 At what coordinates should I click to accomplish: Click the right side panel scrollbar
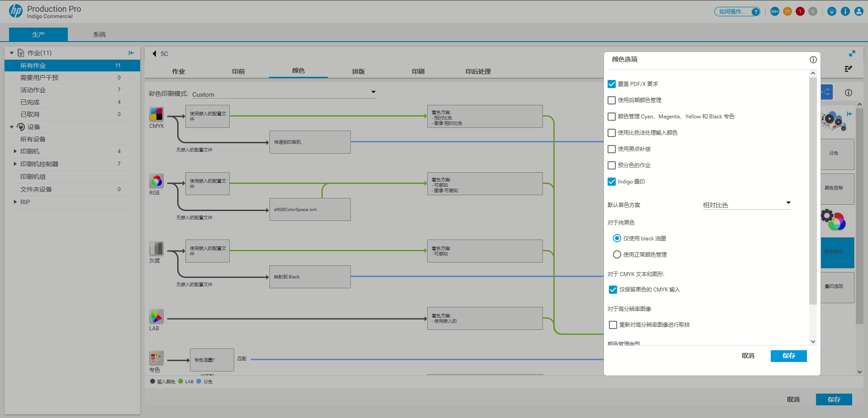pyautogui.click(x=859, y=217)
